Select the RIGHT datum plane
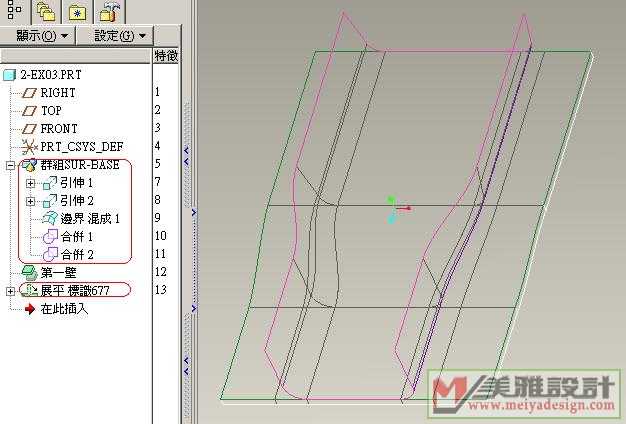The height and width of the screenshot is (424, 626). (x=58, y=93)
